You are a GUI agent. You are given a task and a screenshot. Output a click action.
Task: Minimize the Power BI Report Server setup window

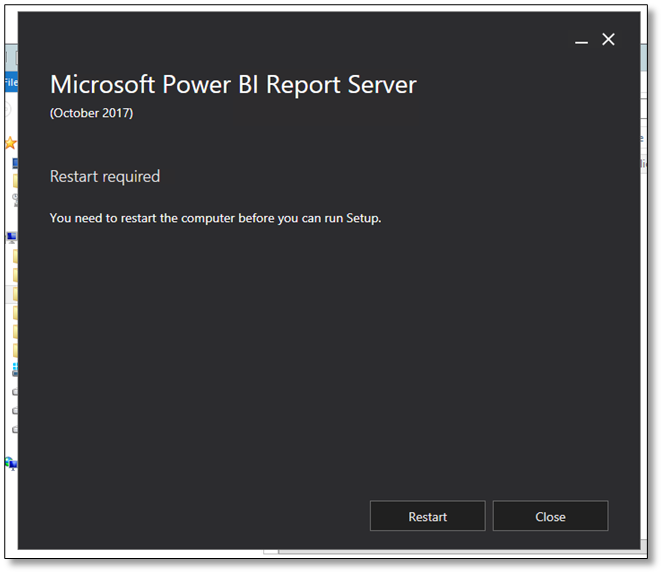tap(581, 41)
